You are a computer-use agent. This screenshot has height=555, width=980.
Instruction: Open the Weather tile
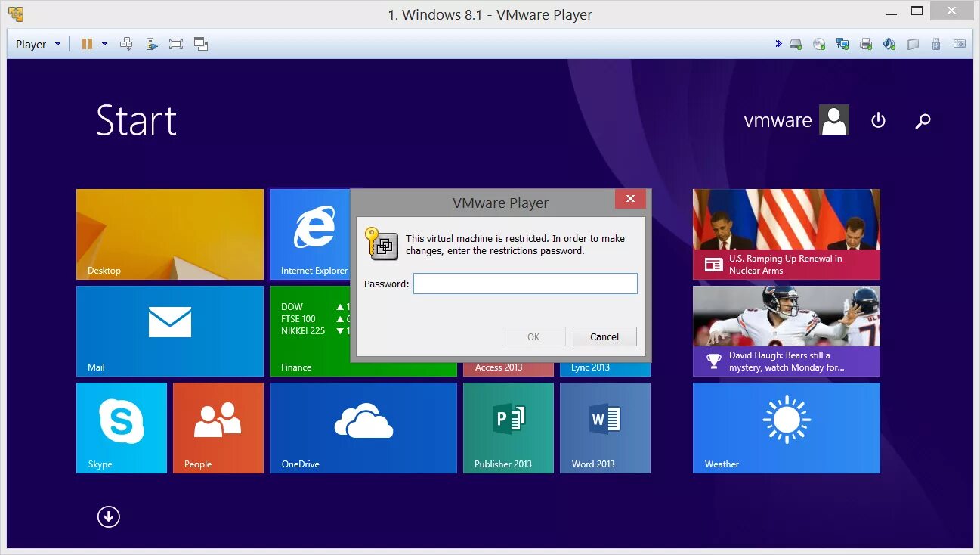(787, 428)
